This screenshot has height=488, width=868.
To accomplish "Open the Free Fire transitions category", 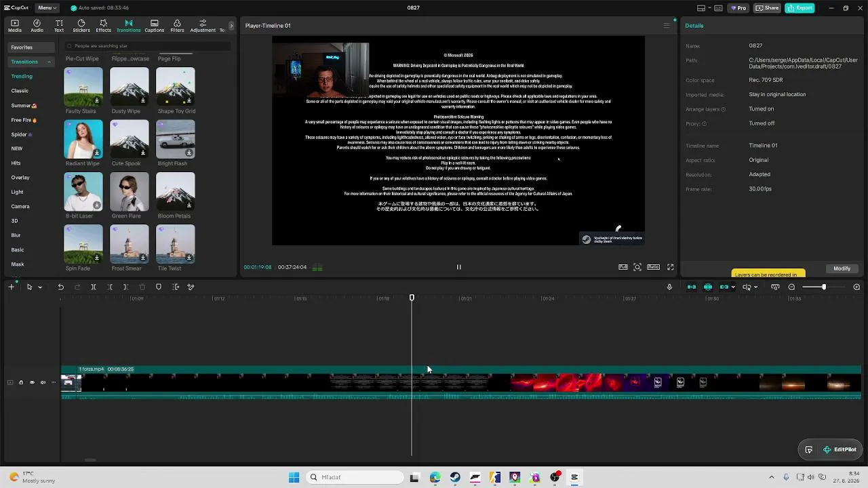I will point(24,120).
